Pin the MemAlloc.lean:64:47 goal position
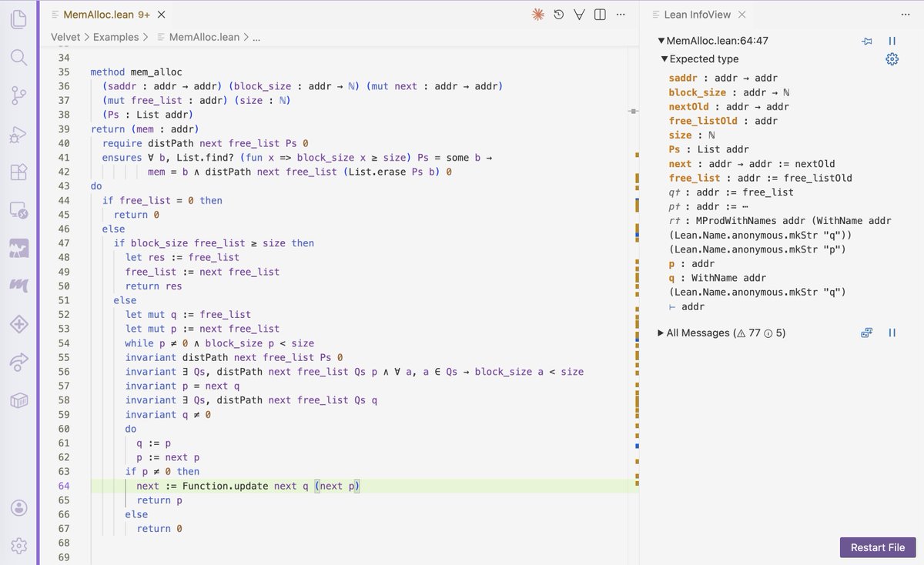The width and height of the screenshot is (924, 565). point(867,42)
